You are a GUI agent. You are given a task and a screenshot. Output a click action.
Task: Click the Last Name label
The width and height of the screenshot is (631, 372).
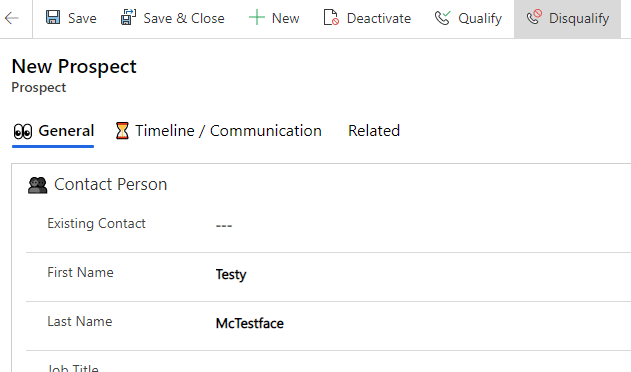pos(80,322)
